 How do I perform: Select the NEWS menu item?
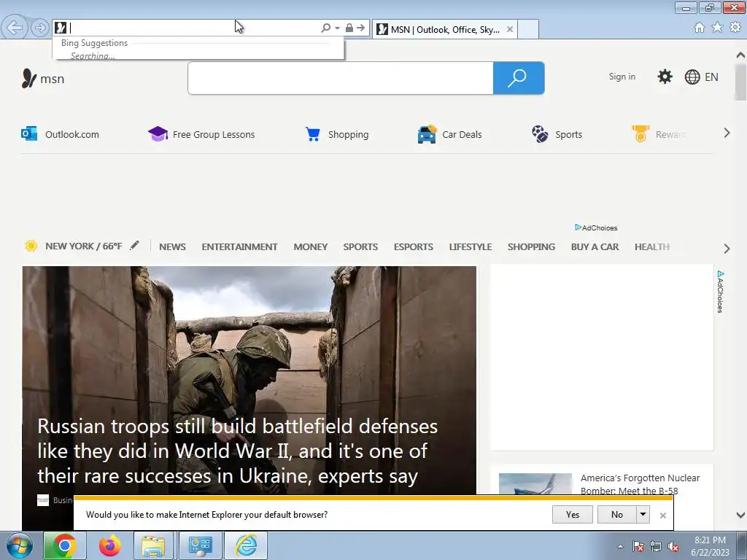(x=172, y=246)
